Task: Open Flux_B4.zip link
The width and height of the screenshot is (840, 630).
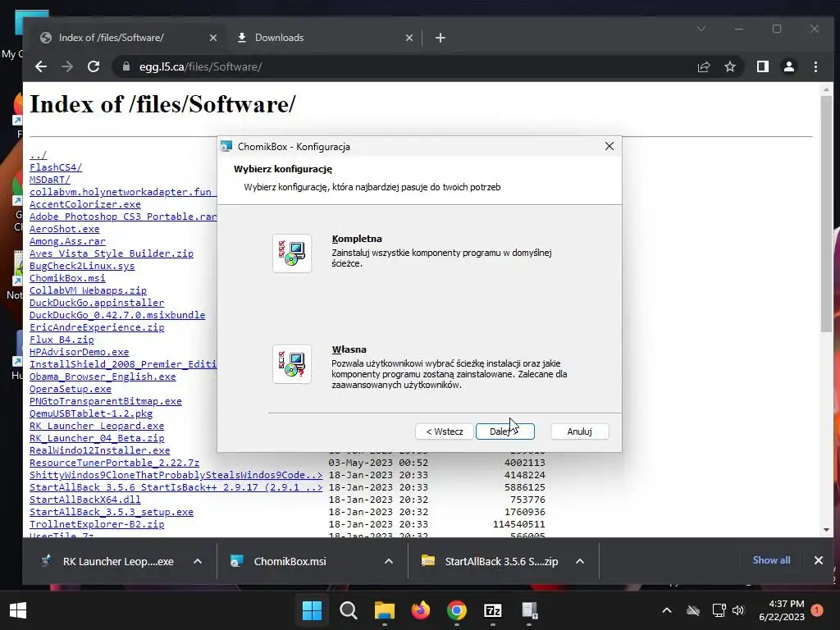Action: [x=62, y=340]
